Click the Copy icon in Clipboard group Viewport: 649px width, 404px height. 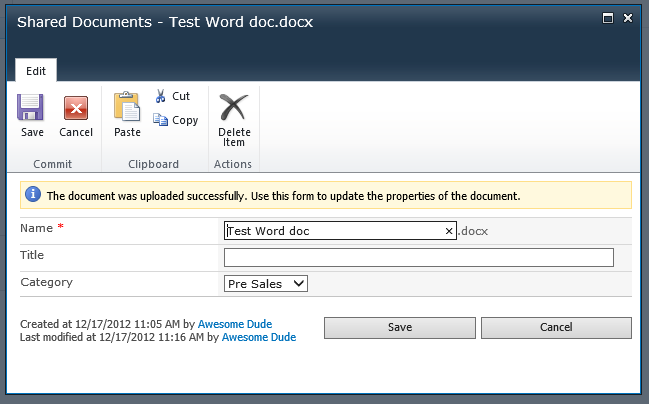pyautogui.click(x=161, y=120)
